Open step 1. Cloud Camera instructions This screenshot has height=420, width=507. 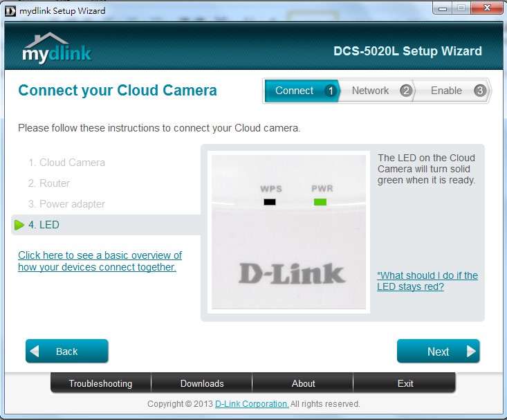(x=66, y=163)
